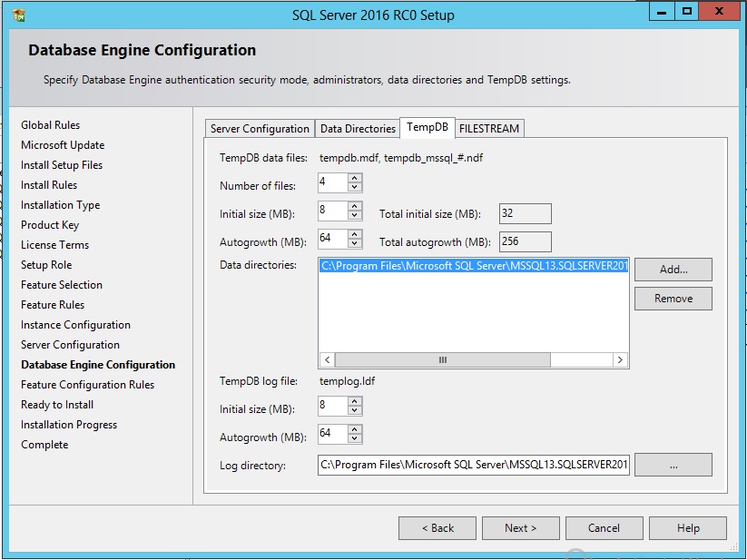Increase the Number of files spinner
Viewport: 747px width, 560px height.
click(x=355, y=178)
